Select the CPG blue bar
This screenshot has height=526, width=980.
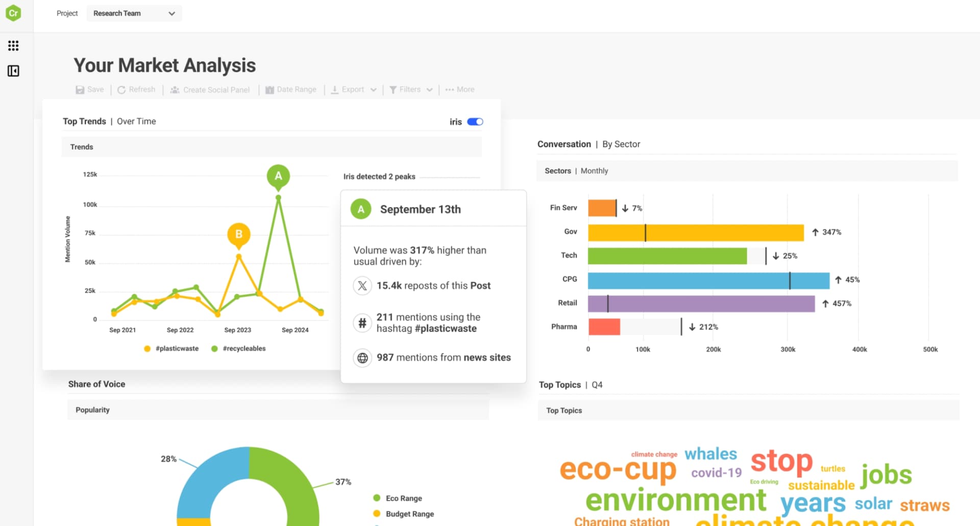click(x=708, y=280)
